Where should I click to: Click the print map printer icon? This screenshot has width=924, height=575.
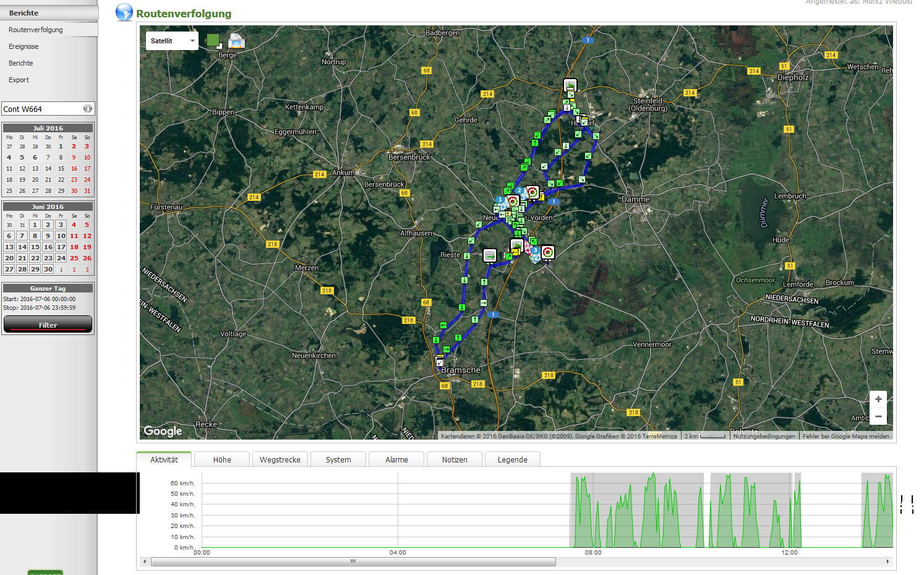tap(236, 41)
